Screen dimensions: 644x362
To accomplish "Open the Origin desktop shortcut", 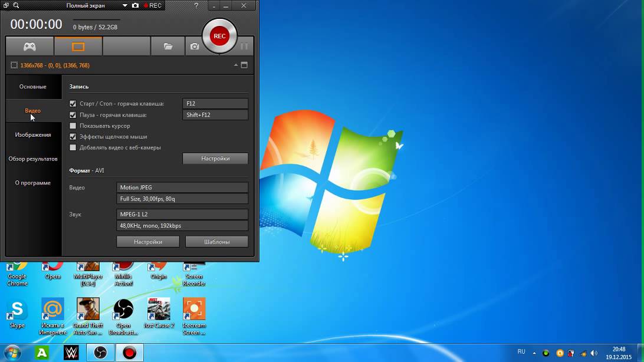I will pos(159,272).
